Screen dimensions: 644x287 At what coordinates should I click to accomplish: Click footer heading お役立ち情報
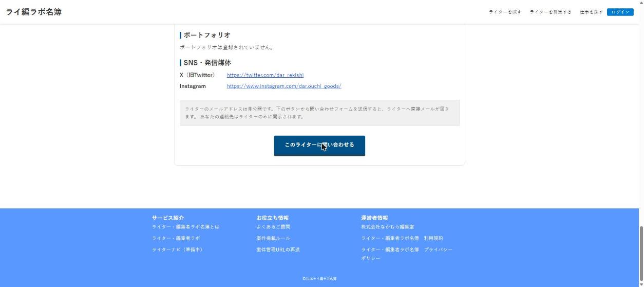click(273, 218)
